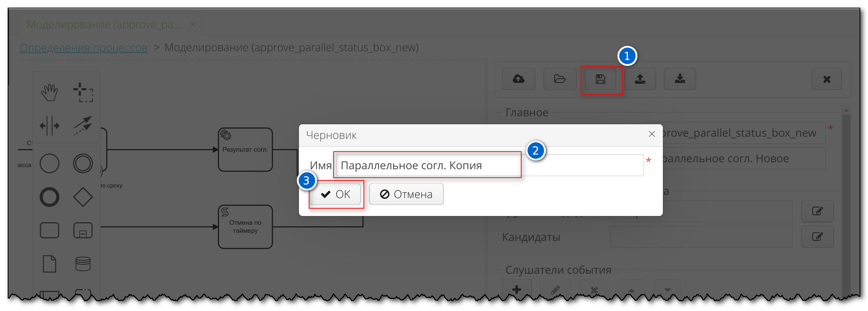Screen dimensions: 868x311
Task: Close the Черновик dialog
Action: coord(652,134)
